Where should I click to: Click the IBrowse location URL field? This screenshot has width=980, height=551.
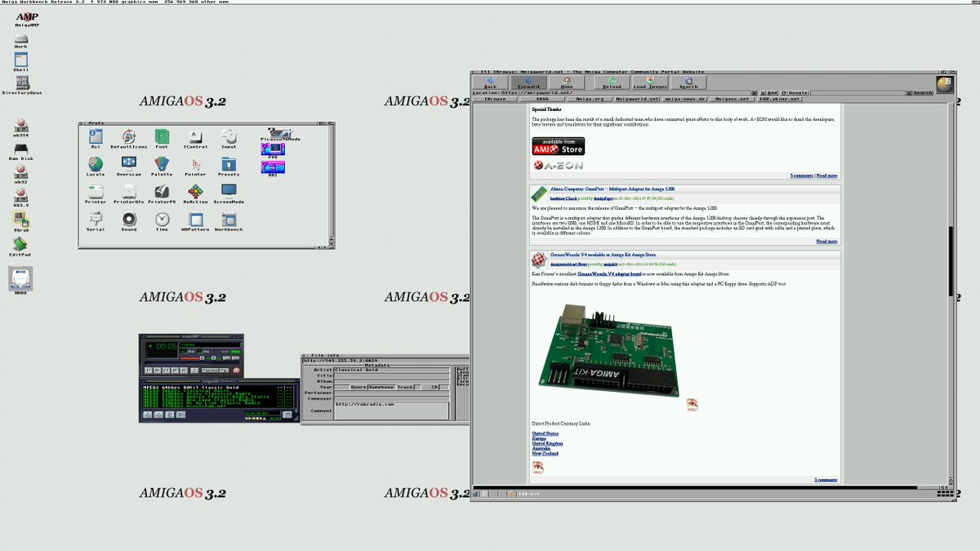click(x=624, y=93)
